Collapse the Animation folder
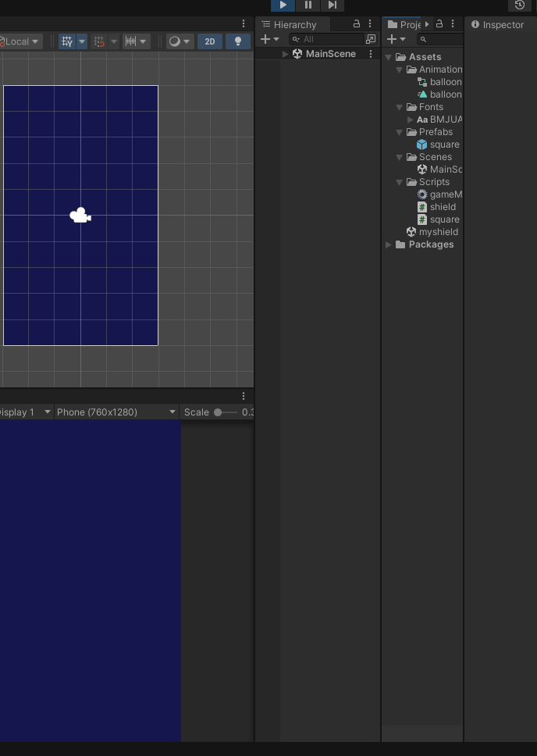 tap(399, 70)
